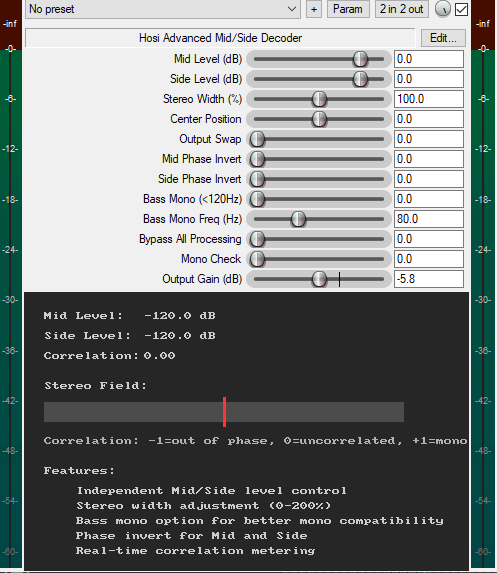Click the Phase invert for Mid and Side line

[x=191, y=536]
